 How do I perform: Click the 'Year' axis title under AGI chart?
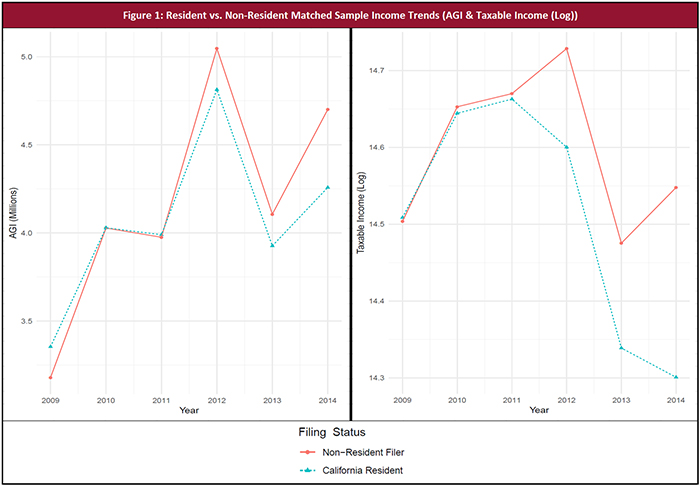pyautogui.click(x=189, y=411)
